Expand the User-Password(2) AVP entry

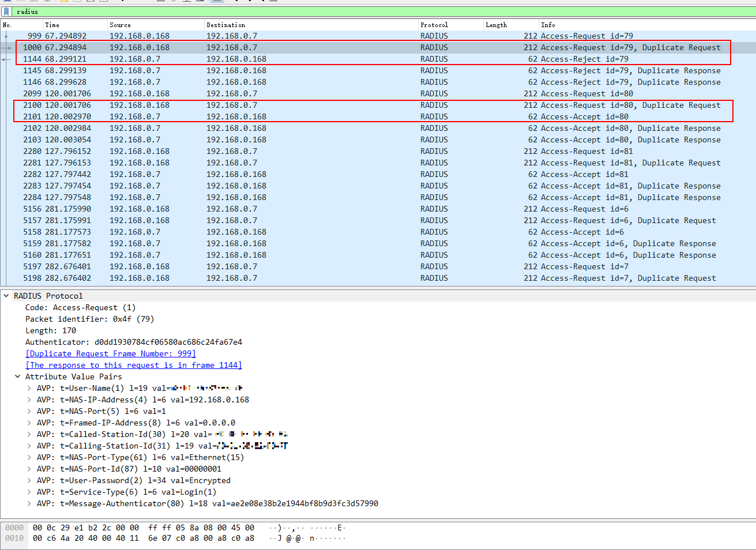point(29,480)
